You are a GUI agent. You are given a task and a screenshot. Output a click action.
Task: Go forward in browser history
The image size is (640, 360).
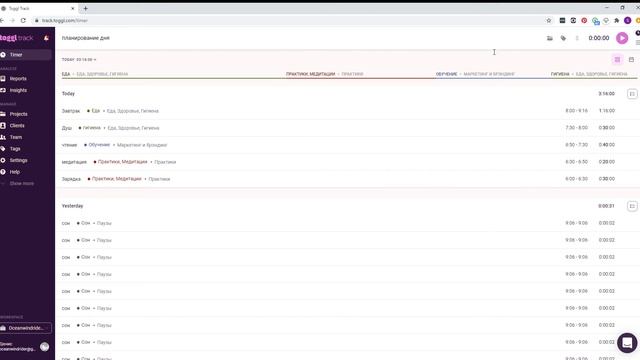(12, 20)
